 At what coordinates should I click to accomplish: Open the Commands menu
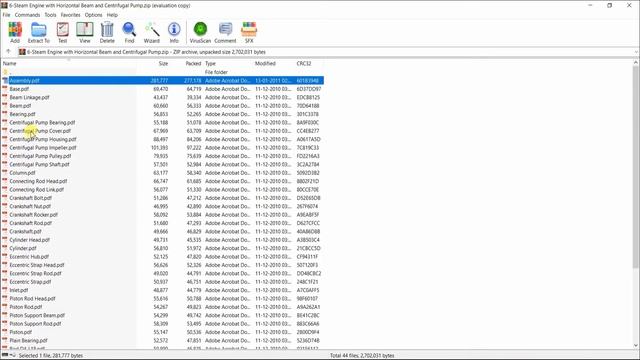click(27, 15)
